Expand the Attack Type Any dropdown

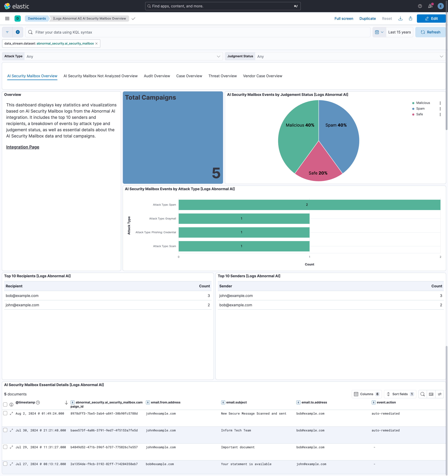pyautogui.click(x=218, y=56)
